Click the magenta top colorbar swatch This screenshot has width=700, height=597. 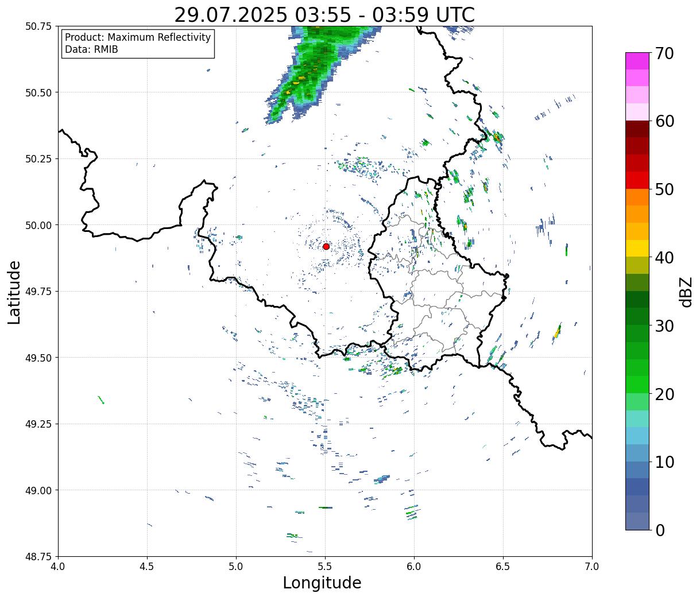[637, 61]
